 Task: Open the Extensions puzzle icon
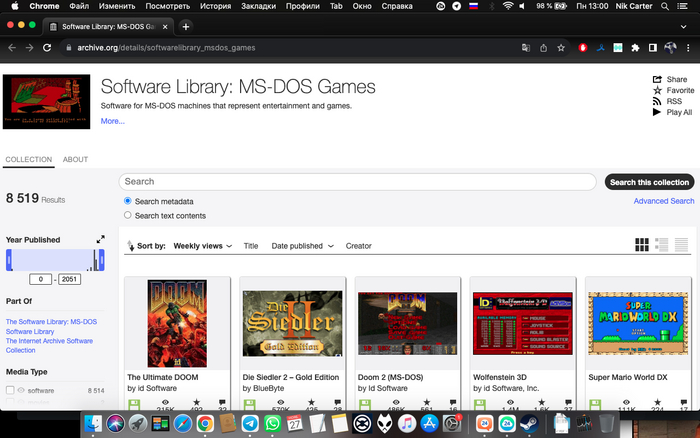(x=635, y=48)
